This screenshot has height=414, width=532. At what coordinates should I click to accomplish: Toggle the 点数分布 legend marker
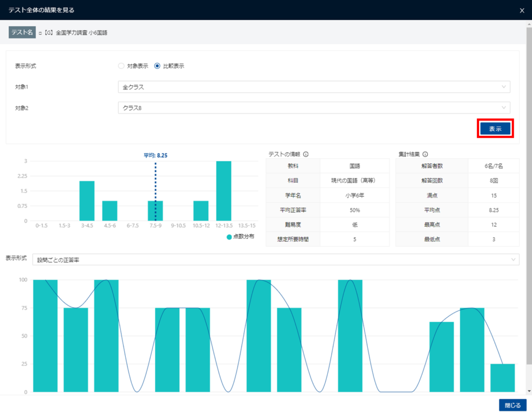coord(229,237)
